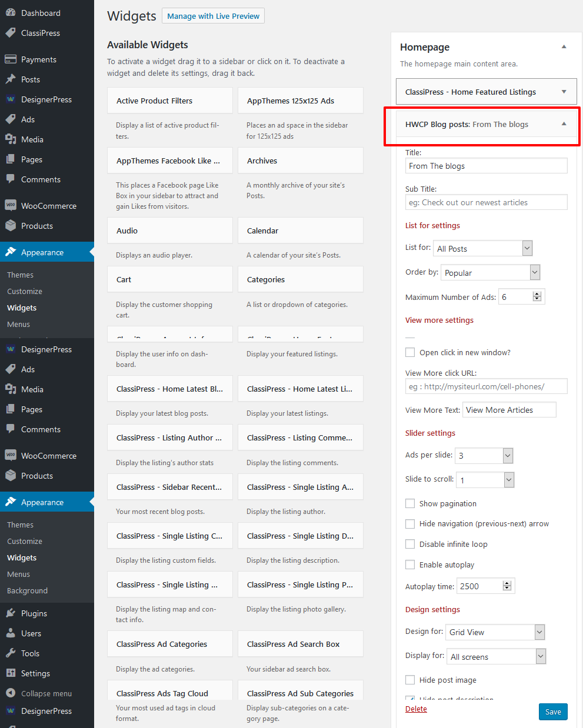Select ClassiPress - Single Listing P... widget

(301, 585)
